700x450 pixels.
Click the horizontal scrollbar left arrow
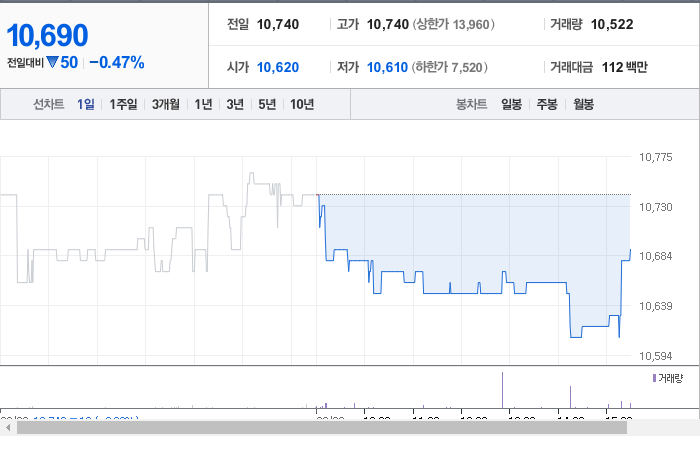coord(8,428)
